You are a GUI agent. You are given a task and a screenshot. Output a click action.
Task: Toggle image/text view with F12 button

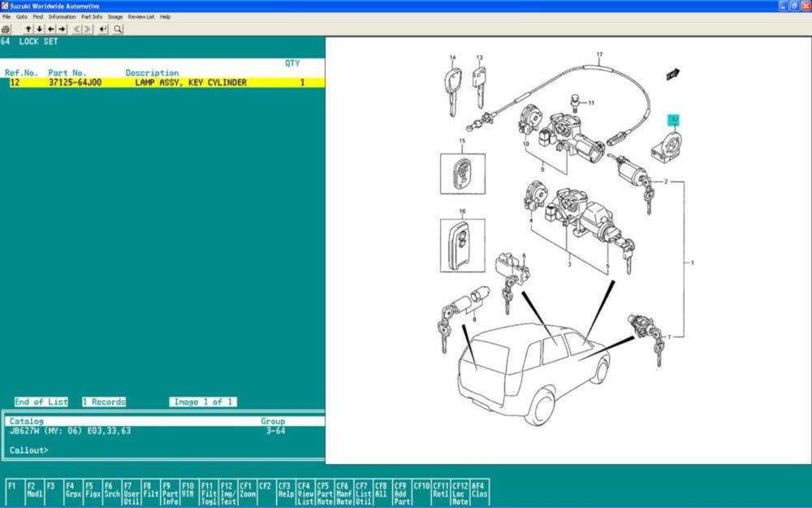coord(227,493)
